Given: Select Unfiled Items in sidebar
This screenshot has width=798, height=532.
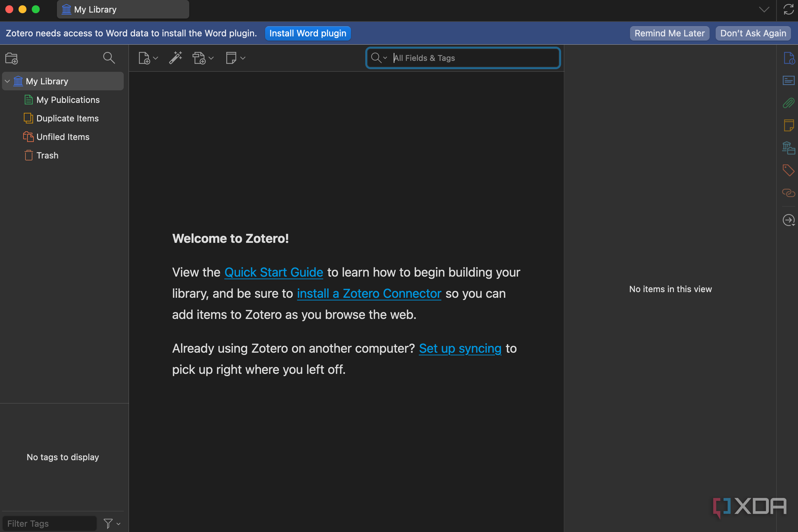Looking at the screenshot, I should [x=63, y=137].
